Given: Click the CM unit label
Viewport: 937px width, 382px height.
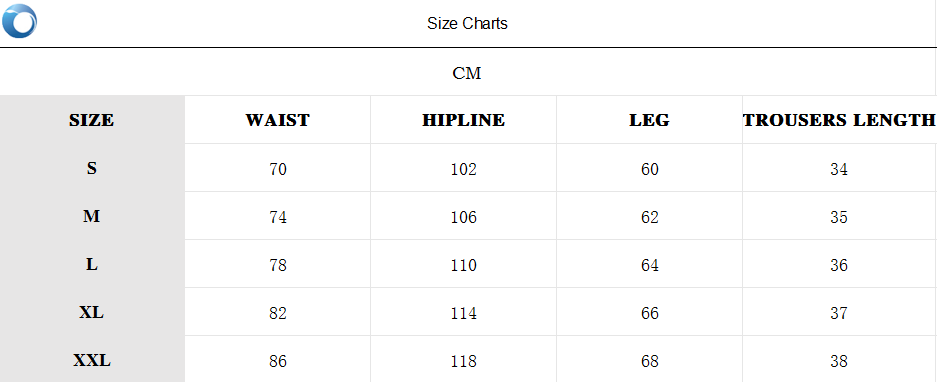Looking at the screenshot, I should (467, 74).
